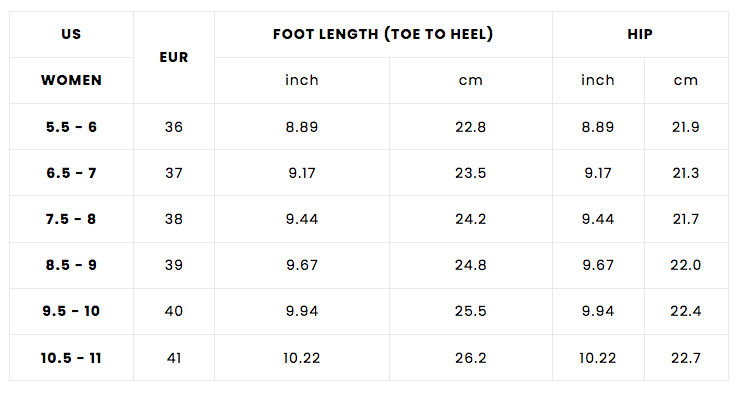Click the 22.4 cm hip value

click(x=686, y=311)
